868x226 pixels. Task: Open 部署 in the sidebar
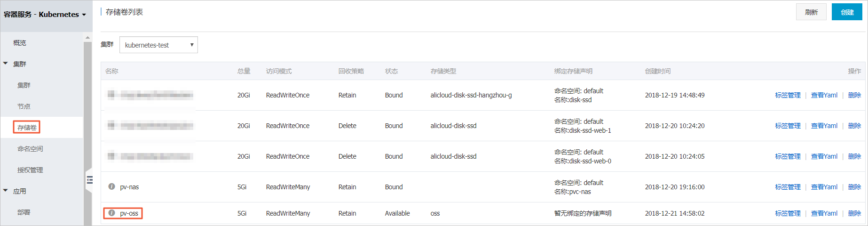tap(24, 212)
